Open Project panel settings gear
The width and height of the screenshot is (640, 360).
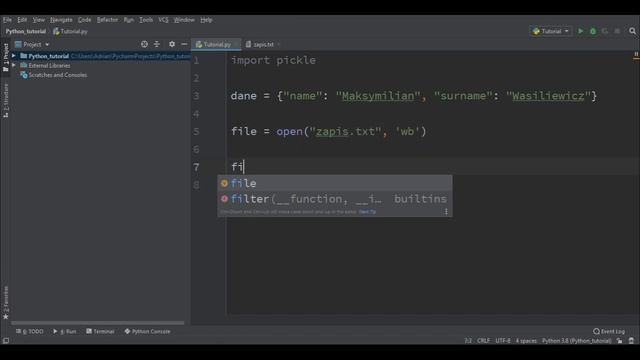pos(172,44)
